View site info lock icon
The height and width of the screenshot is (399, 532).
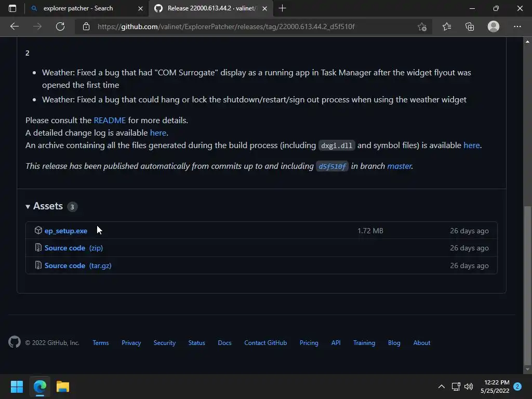coord(86,26)
